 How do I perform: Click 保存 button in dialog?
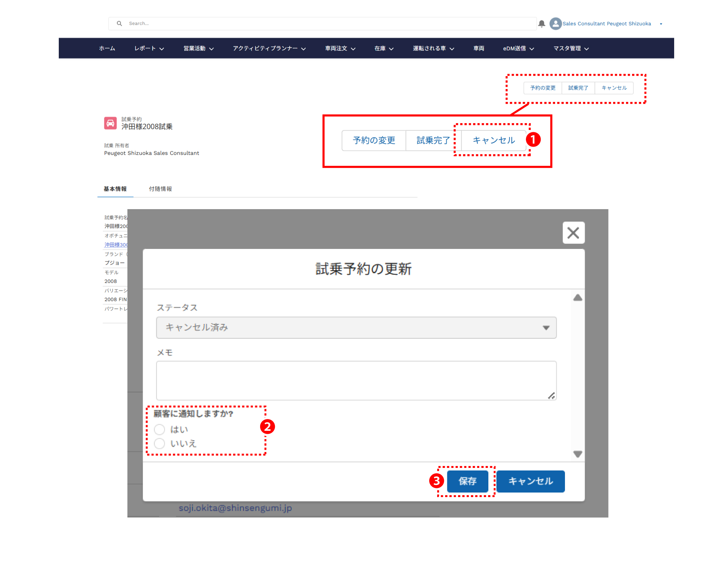pos(467,481)
